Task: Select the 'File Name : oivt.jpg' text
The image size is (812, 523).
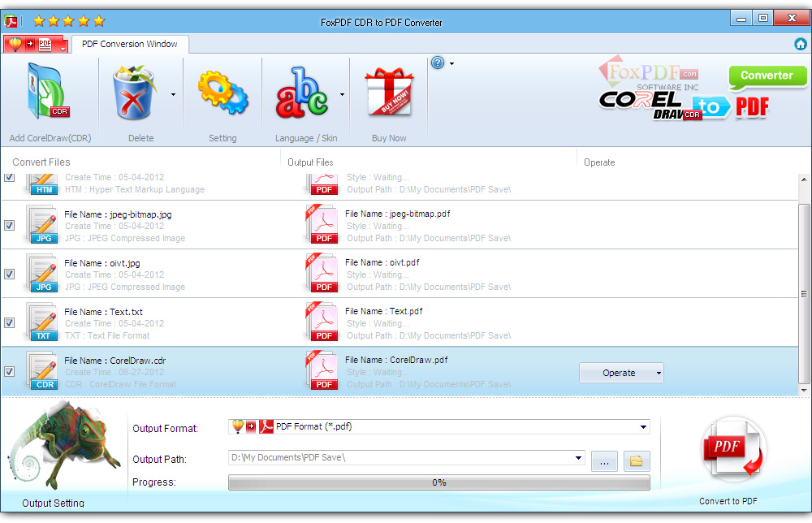Action: pyautogui.click(x=102, y=263)
